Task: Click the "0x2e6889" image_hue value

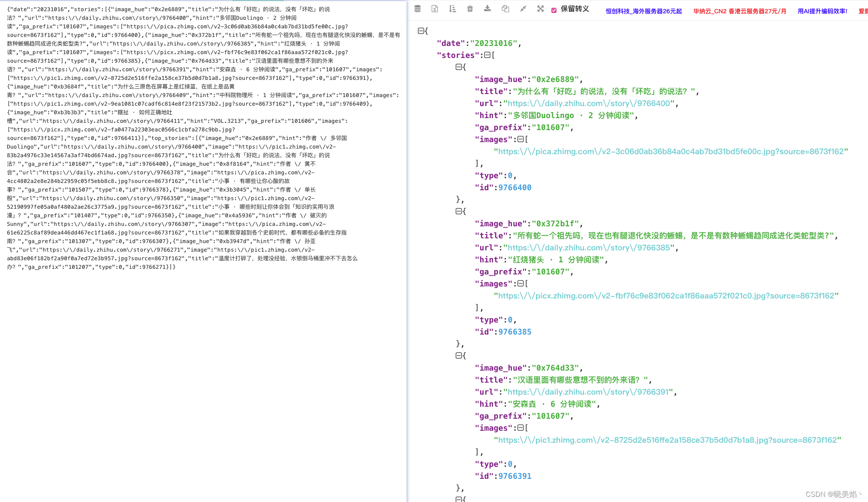Action: click(556, 79)
